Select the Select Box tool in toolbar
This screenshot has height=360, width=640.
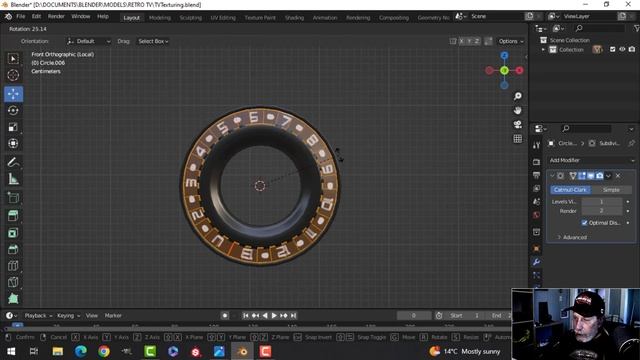click(13, 59)
